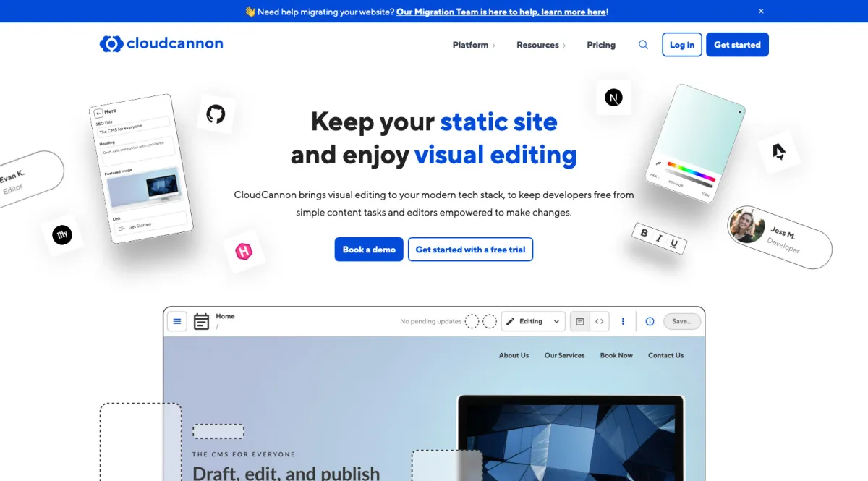Viewport: 868px width, 481px height.
Task: Click the Home page title in editor
Action: (x=225, y=316)
